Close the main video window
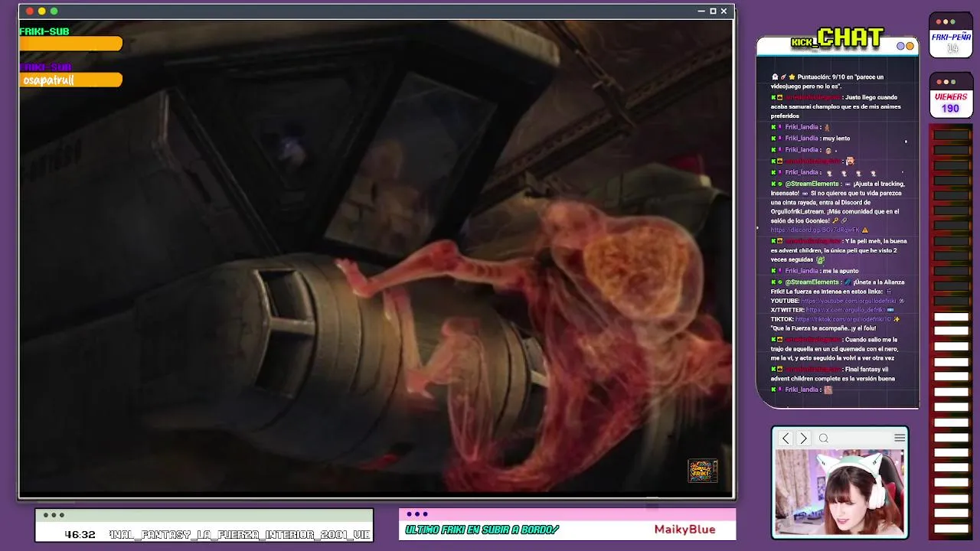The height and width of the screenshot is (551, 980). 724,11
